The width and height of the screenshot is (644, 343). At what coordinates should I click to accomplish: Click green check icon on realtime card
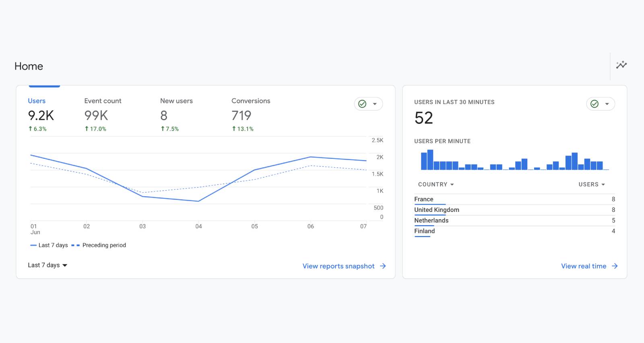594,104
